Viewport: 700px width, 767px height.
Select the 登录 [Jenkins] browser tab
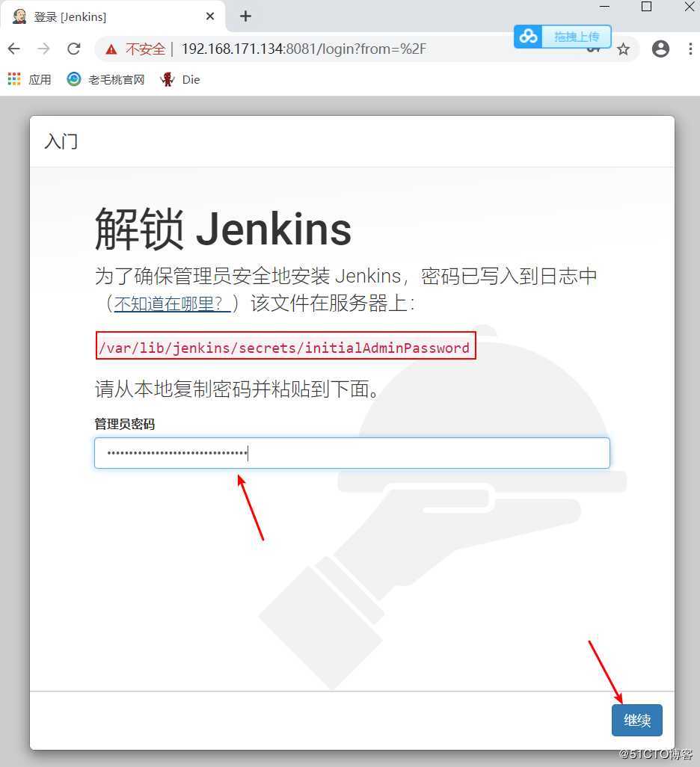click(113, 16)
